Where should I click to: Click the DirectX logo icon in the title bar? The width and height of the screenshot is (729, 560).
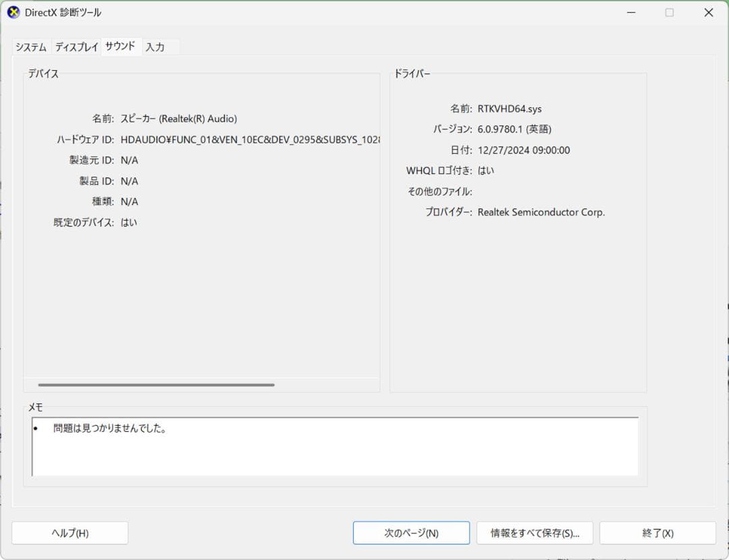pos(13,12)
